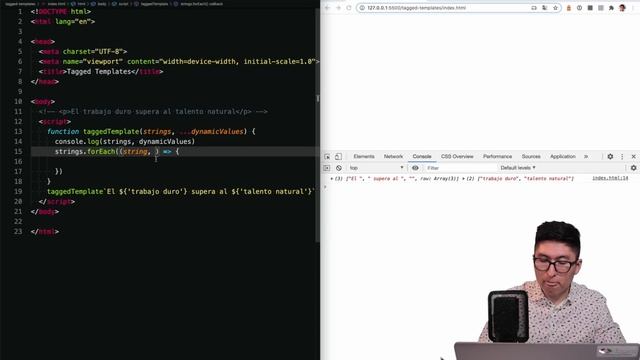This screenshot has height=360, width=640.
Task: Bookmark this page with the star icon
Action: [556, 8]
